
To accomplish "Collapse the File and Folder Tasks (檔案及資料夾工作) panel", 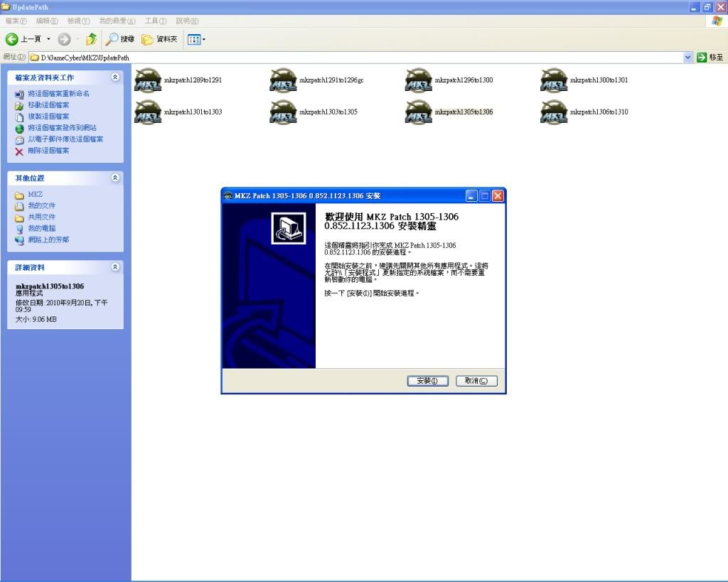I will click(115, 77).
